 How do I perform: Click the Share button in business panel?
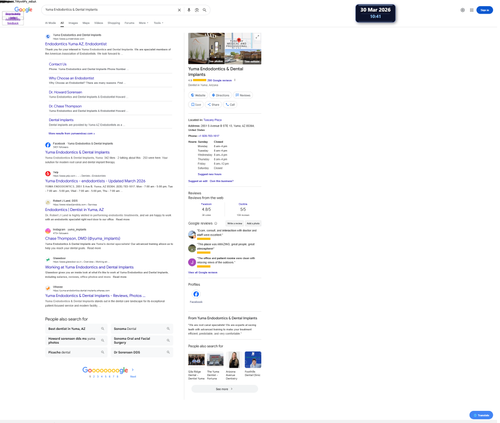point(213,105)
